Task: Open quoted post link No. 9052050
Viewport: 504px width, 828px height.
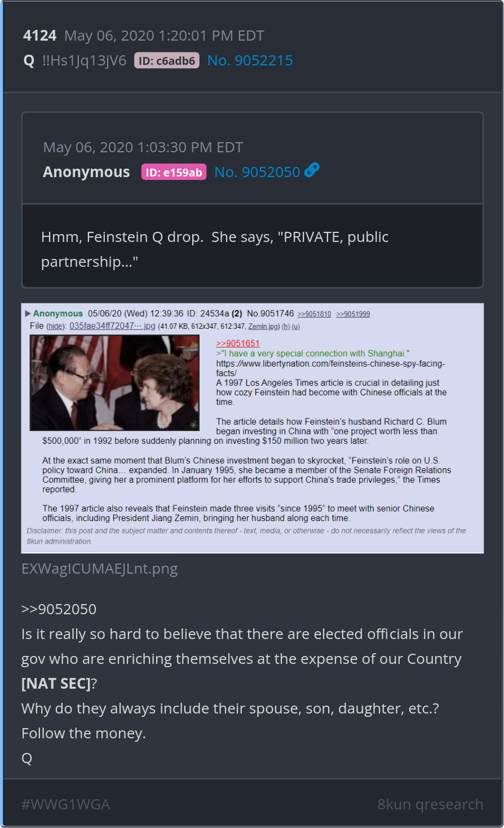Action: pos(257,172)
